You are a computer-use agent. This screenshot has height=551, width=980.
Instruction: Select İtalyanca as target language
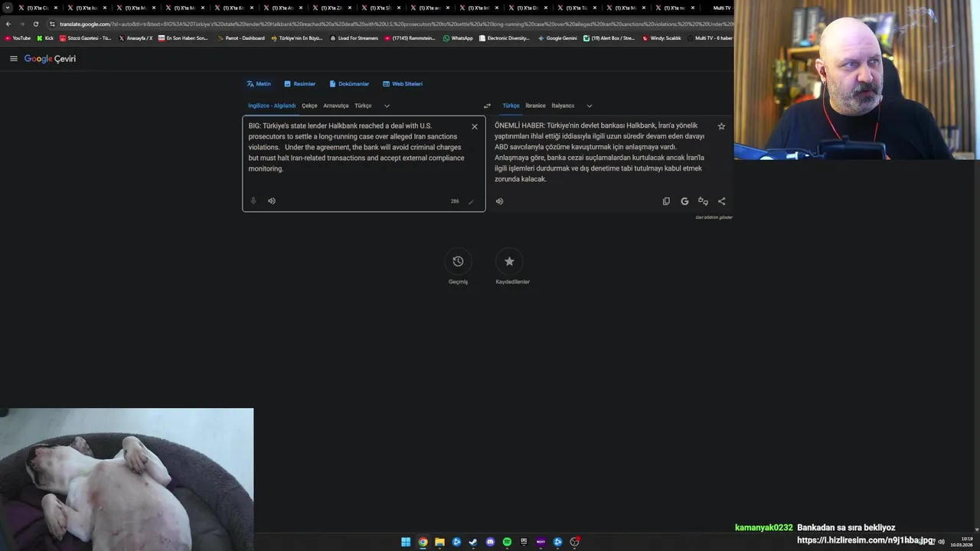click(x=563, y=106)
